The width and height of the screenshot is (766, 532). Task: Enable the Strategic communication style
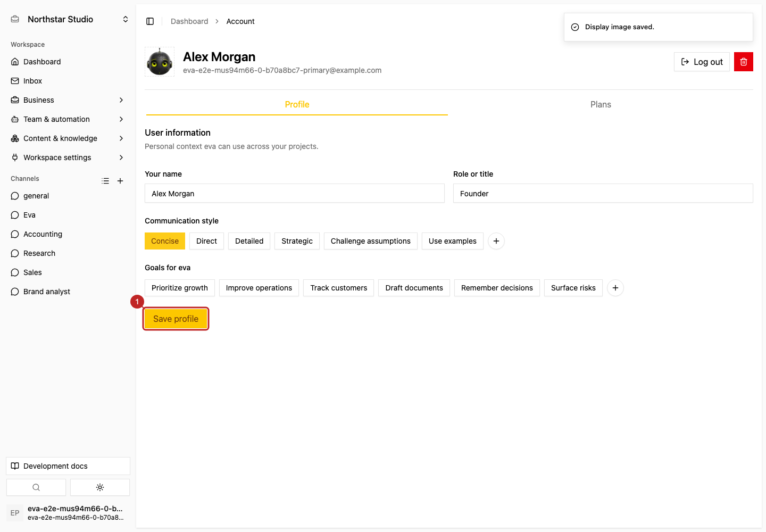tap(297, 241)
